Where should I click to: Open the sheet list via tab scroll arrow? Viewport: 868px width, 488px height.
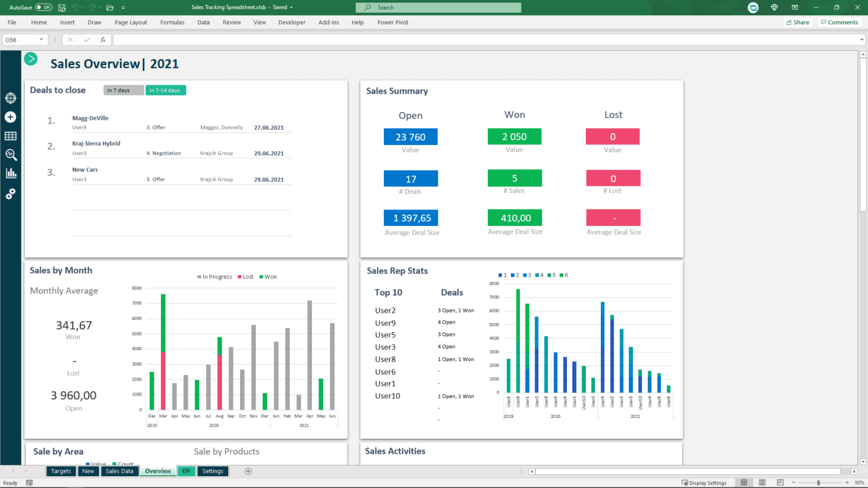coord(12,470)
